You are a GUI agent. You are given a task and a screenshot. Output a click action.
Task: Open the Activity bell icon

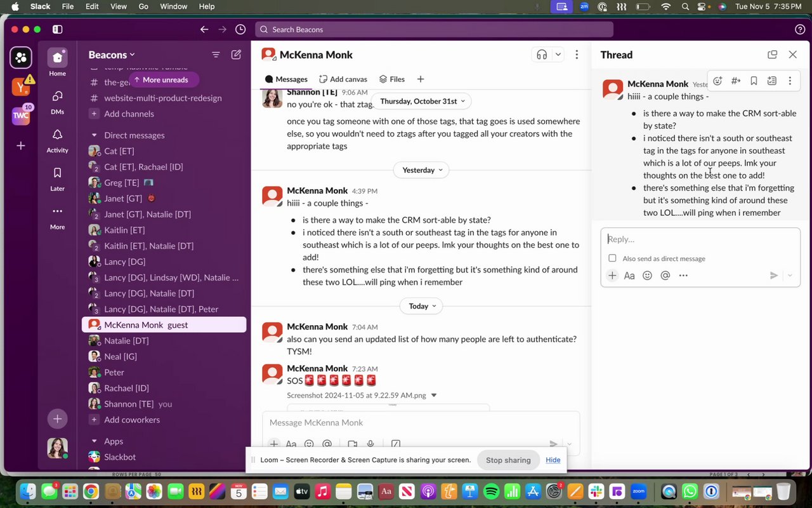pos(57,140)
